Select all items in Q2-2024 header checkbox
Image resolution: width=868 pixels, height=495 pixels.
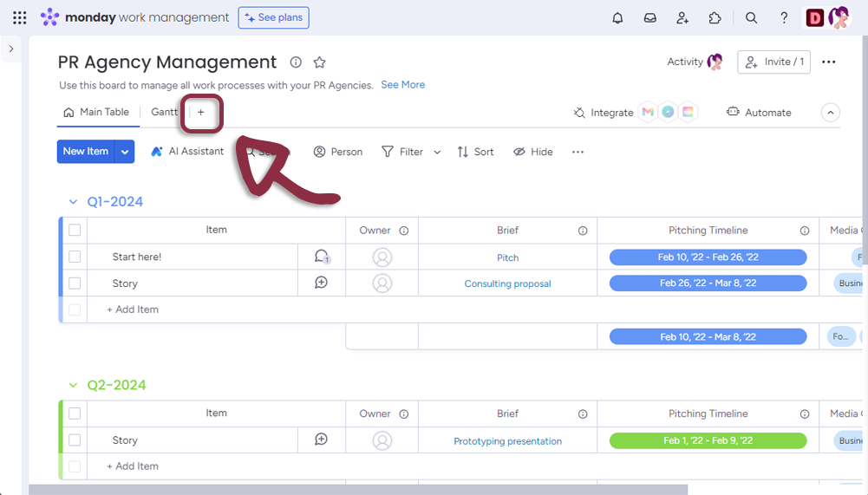click(x=75, y=414)
